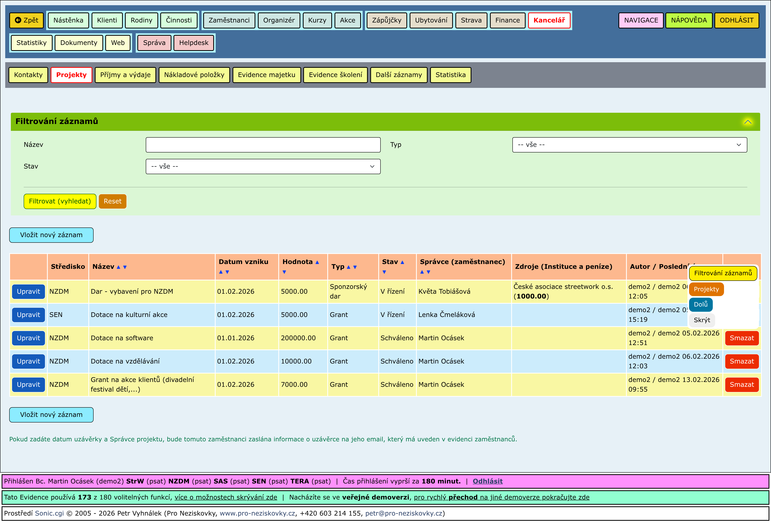Click Filtrovat (vyhledat) button
This screenshot has width=771, height=532.
click(60, 201)
